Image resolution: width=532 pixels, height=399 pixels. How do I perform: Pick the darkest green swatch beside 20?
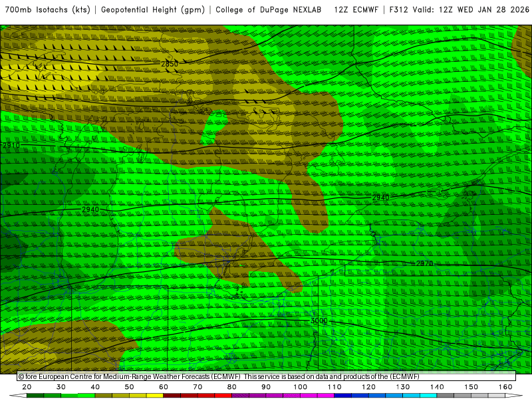click(x=35, y=395)
